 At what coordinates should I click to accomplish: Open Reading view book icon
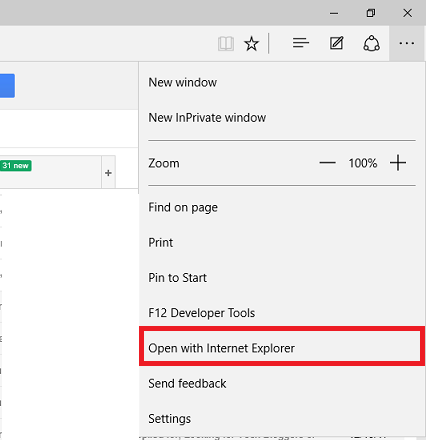click(x=226, y=43)
